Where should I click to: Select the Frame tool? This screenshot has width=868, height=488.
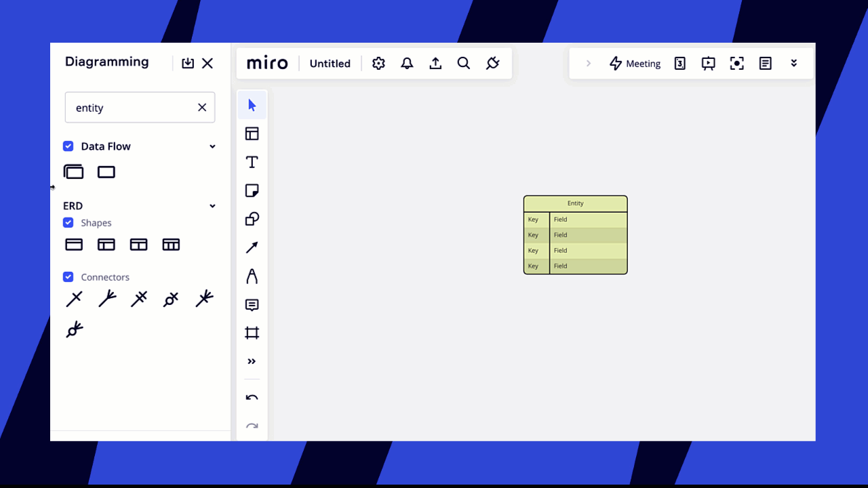coord(252,333)
